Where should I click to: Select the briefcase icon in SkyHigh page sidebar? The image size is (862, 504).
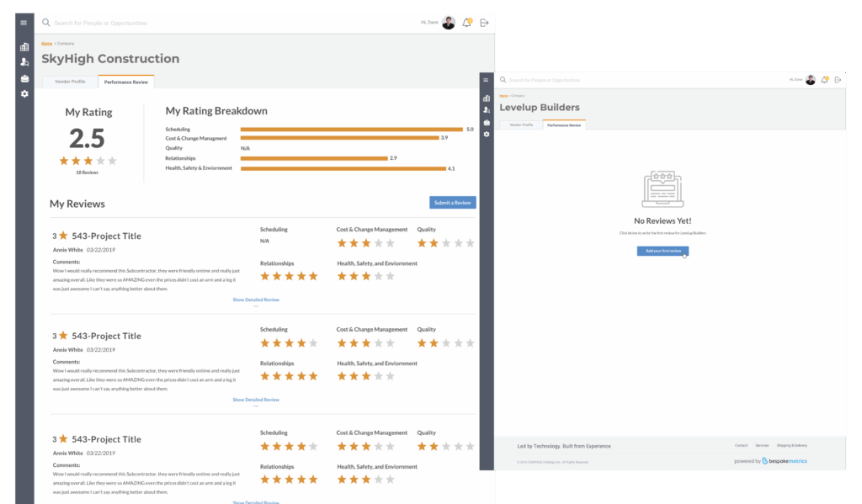point(24,78)
